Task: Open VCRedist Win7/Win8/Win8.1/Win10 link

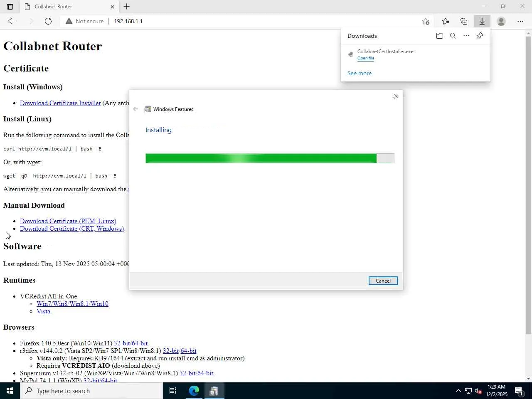Action: 72,304
